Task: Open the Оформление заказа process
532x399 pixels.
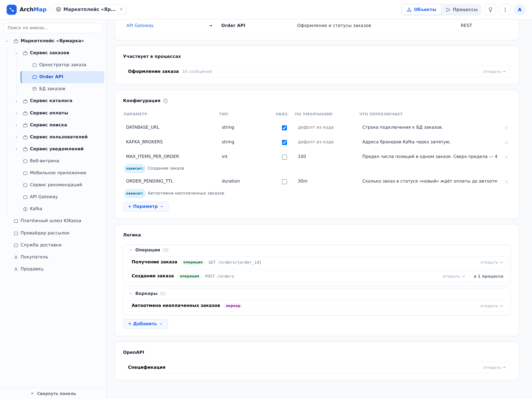Action: pos(317,72)
